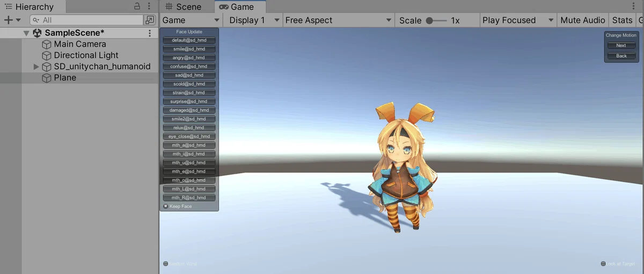Click default@sd_hmd face button
644x274 pixels.
tap(189, 40)
